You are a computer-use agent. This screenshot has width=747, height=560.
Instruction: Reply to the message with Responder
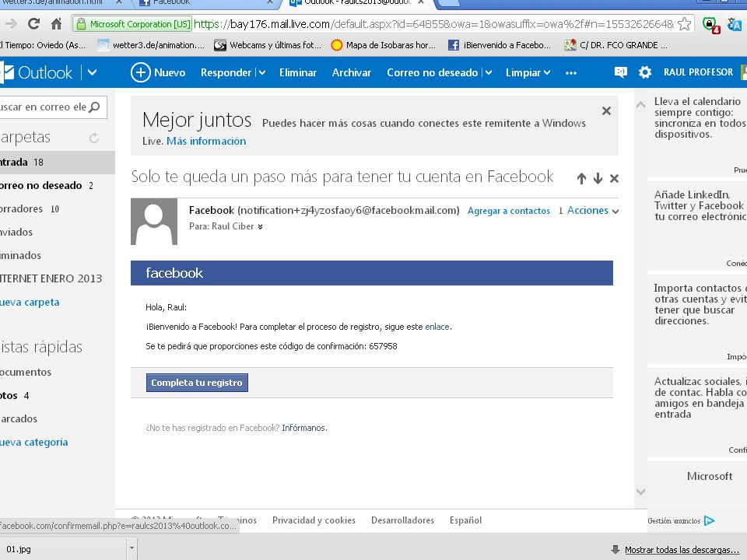(226, 72)
